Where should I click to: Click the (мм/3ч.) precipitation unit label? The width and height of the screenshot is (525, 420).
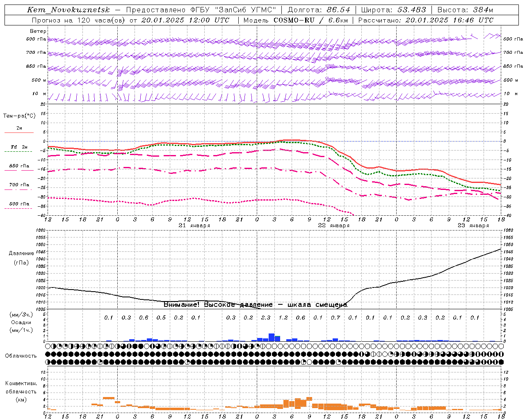click(21, 315)
